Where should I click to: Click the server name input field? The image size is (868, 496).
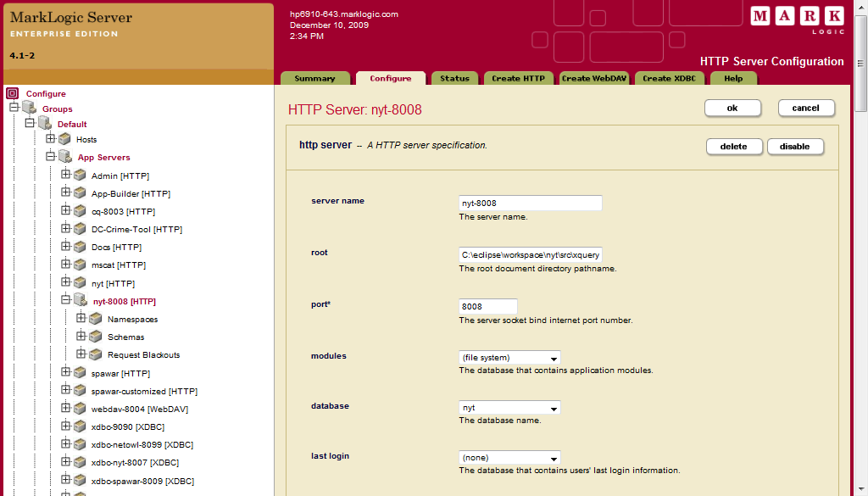(531, 203)
